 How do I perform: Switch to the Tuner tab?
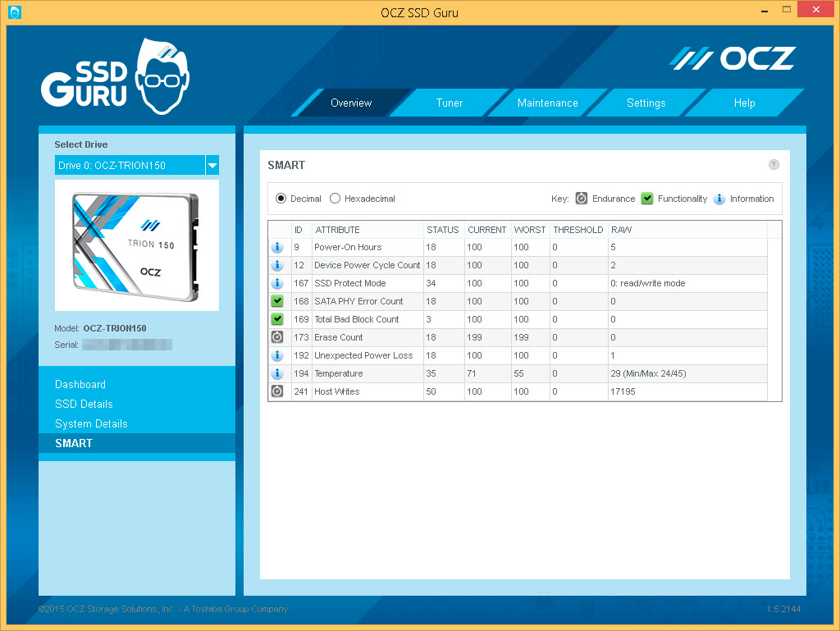click(x=449, y=103)
